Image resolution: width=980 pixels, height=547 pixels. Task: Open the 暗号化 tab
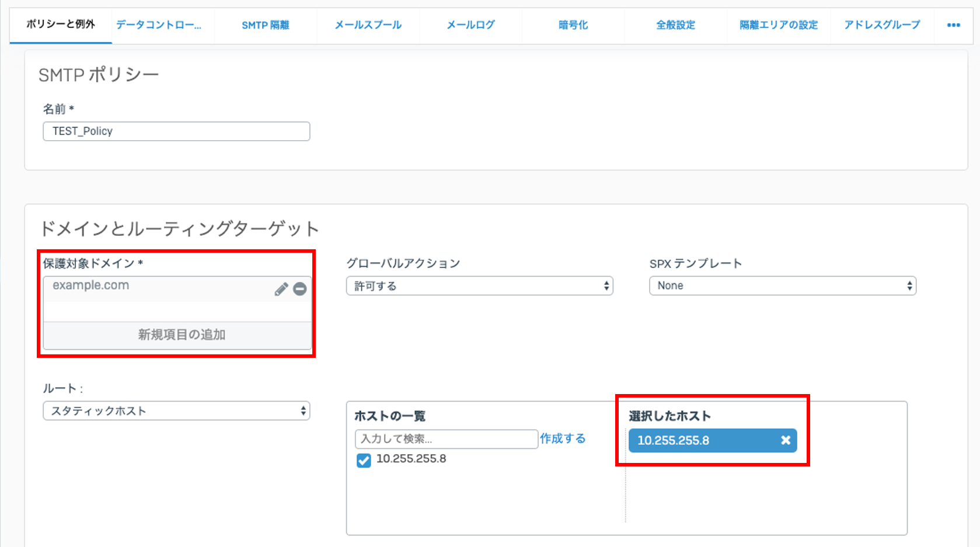pyautogui.click(x=573, y=25)
